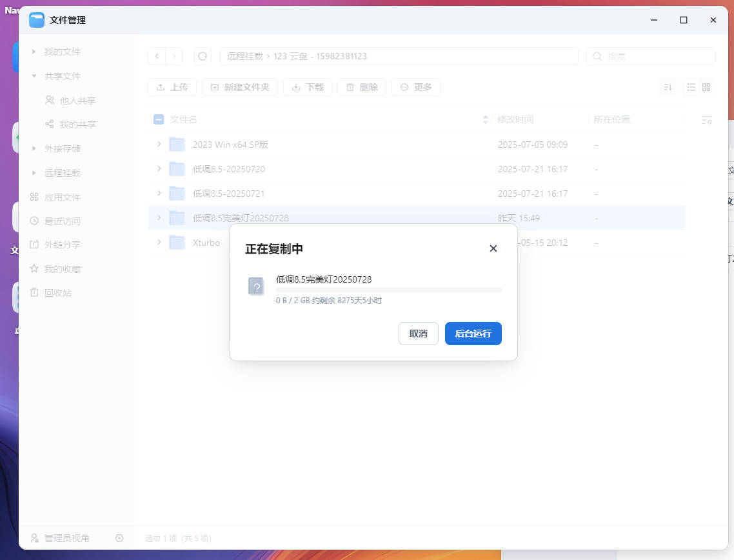Click the 我的共享 share icon
The image size is (734, 560).
pos(49,124)
